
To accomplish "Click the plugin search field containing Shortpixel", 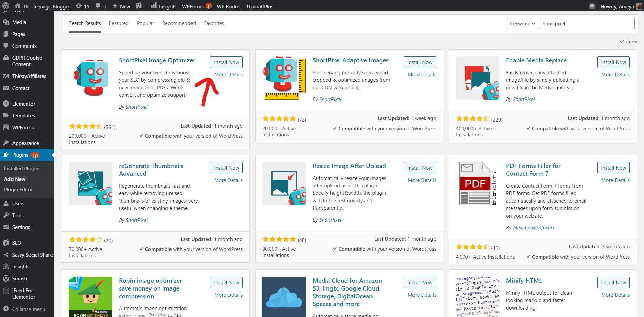I will pos(587,23).
